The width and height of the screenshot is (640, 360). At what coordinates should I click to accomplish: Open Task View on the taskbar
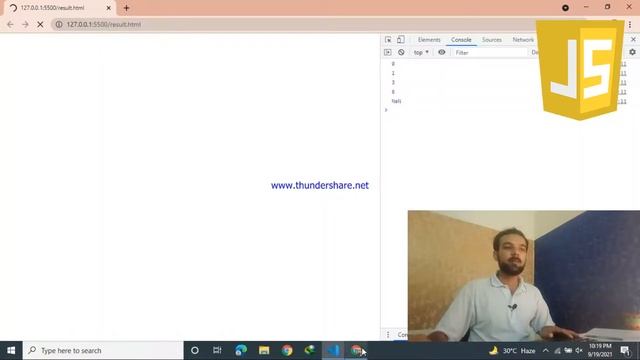[217, 351]
